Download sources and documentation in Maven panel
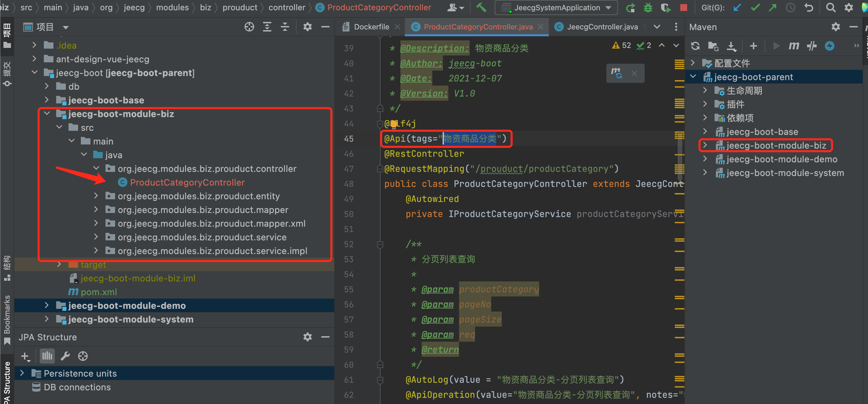This screenshot has height=404, width=868. tap(731, 46)
